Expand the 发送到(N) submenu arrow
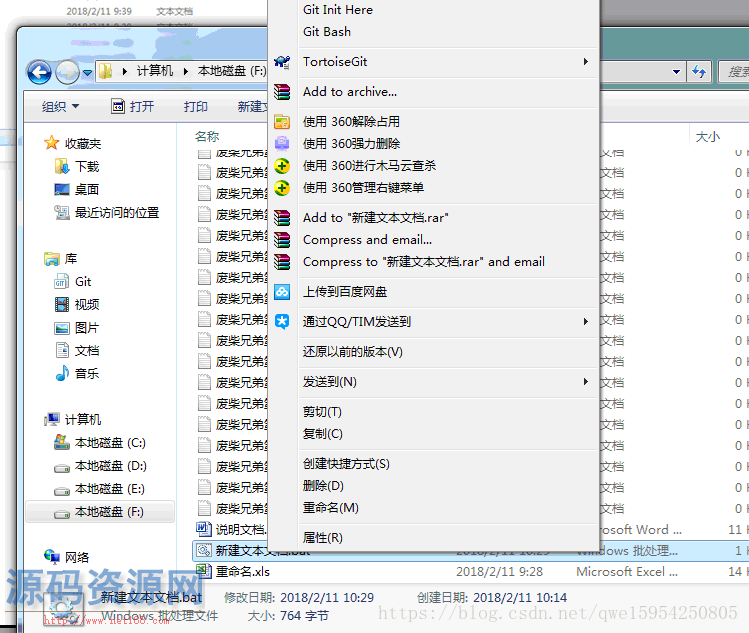Image resolution: width=749 pixels, height=633 pixels. coord(586,382)
